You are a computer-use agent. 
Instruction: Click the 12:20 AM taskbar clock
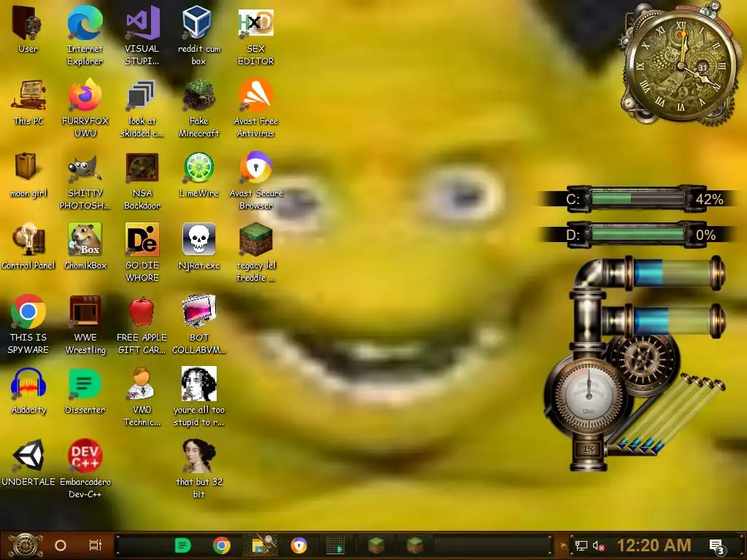point(654,545)
